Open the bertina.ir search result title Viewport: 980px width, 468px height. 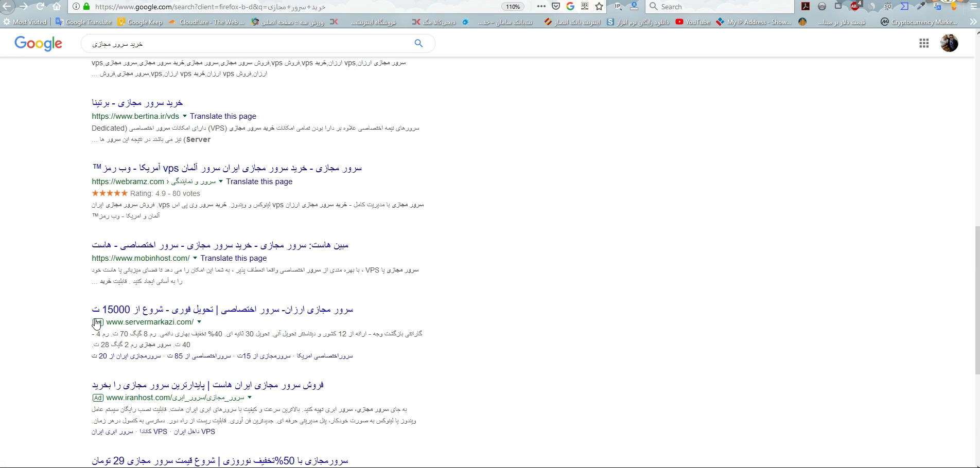pos(137,103)
